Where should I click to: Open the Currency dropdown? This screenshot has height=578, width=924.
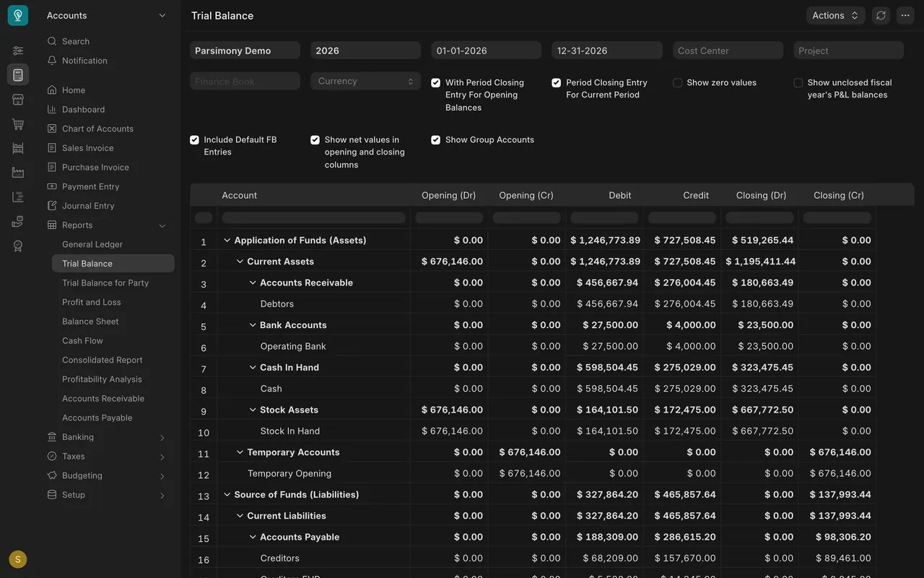coord(366,81)
